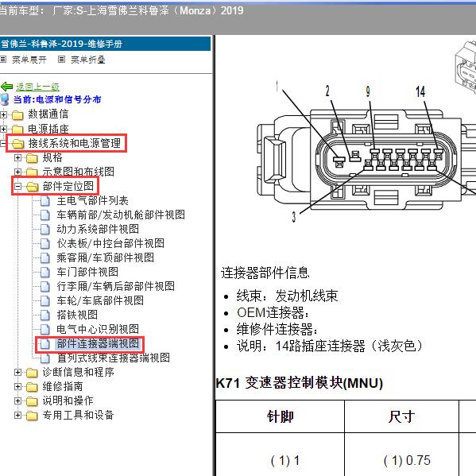Select the 专用工具和设备 folder
This screenshot has height=476, width=476.
[x=79, y=415]
